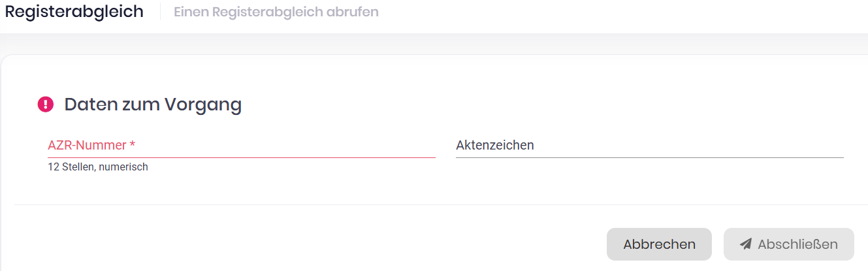Screen dimensions: 868x271
Task: Click the Registerabgleich page title
Action: click(x=74, y=12)
